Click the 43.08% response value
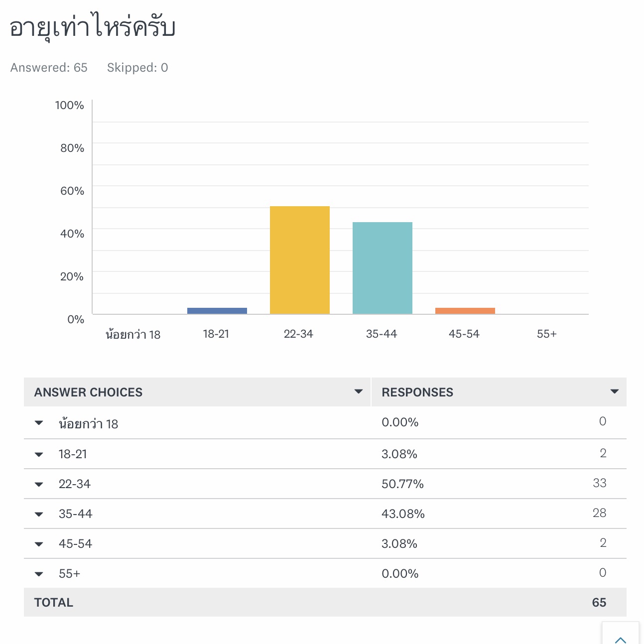 tap(403, 514)
